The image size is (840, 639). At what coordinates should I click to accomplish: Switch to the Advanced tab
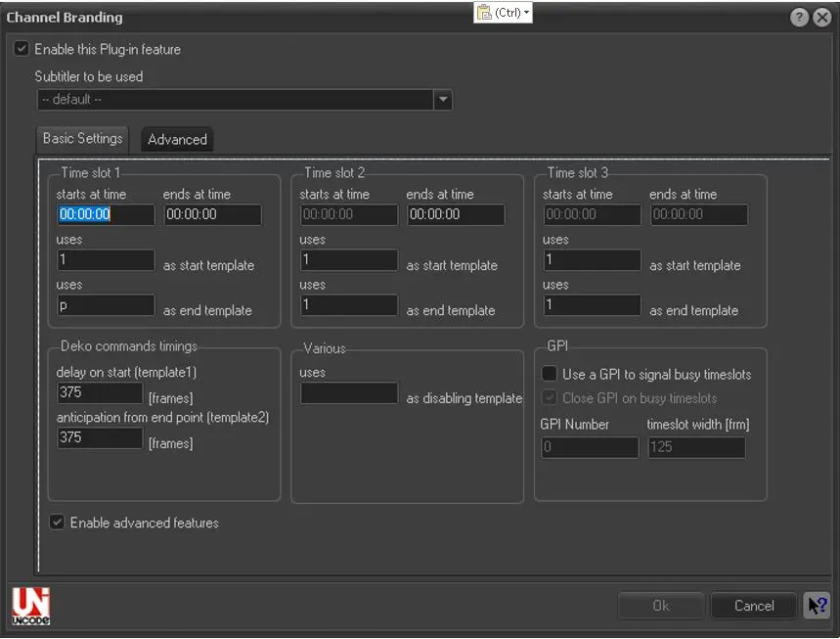(177, 139)
